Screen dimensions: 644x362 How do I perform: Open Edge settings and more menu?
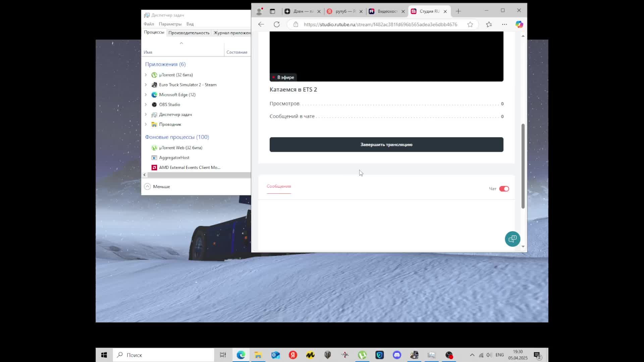tap(504, 24)
